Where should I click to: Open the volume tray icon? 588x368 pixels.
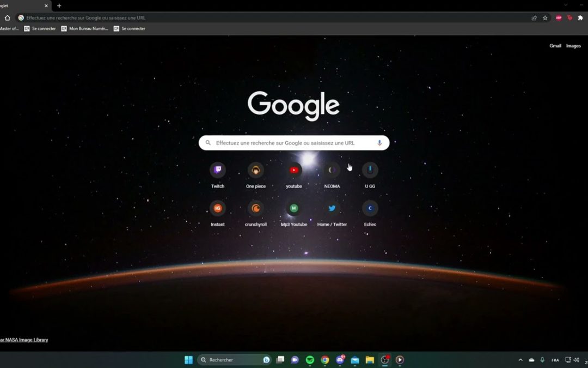[x=577, y=360]
